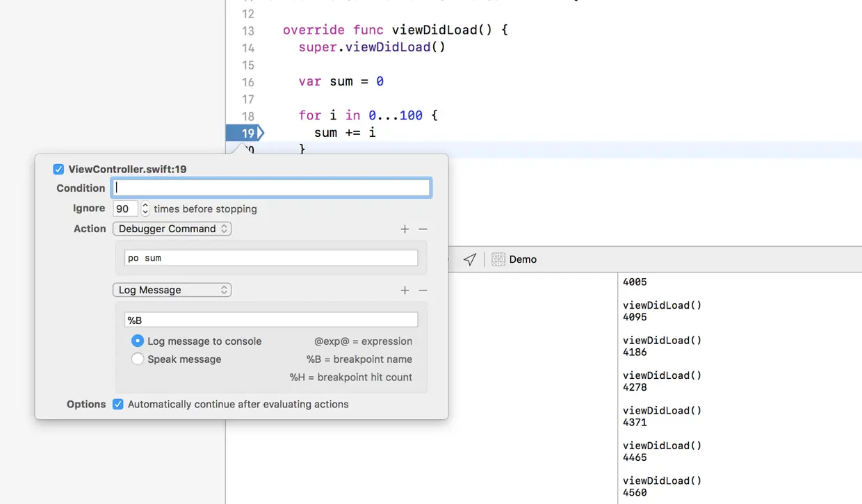
Task: Open the Debugger Command action dropdown
Action: coord(172,229)
